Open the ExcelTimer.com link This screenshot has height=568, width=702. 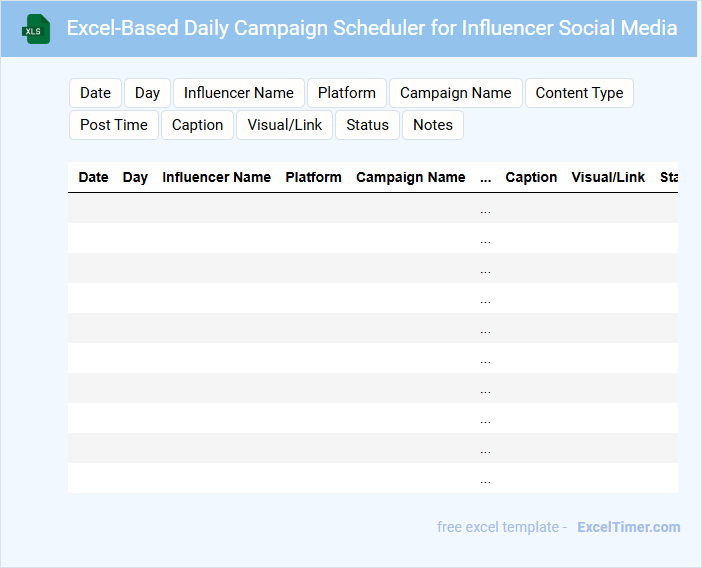(x=628, y=527)
